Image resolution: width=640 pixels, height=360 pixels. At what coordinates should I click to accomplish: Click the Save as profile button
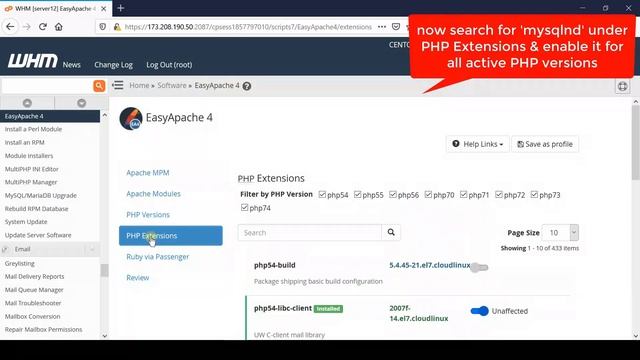(545, 144)
